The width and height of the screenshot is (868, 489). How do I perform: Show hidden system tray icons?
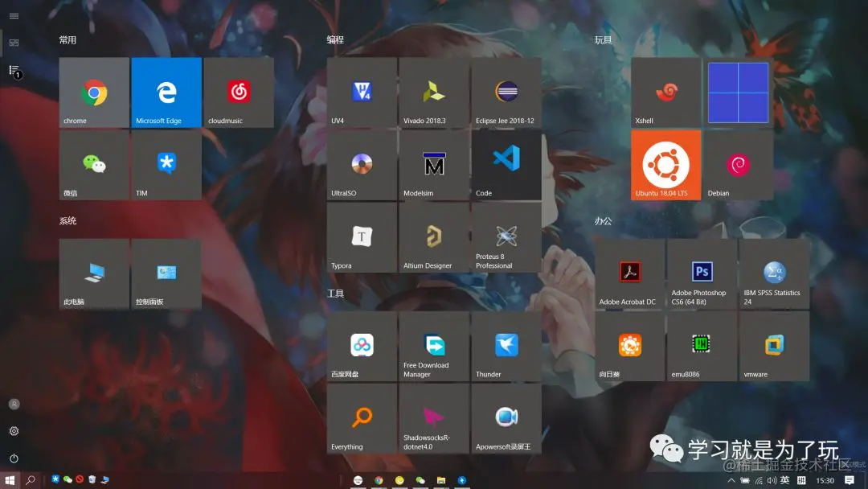point(731,481)
